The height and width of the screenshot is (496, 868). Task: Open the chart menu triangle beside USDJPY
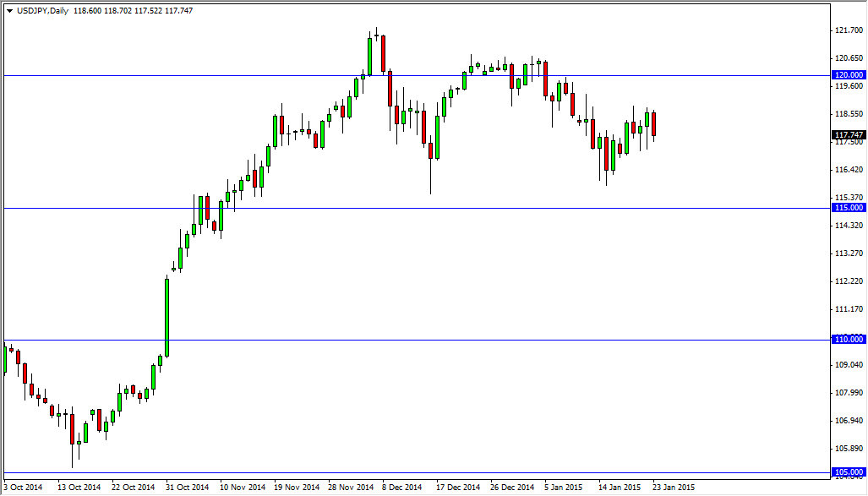tap(9, 10)
